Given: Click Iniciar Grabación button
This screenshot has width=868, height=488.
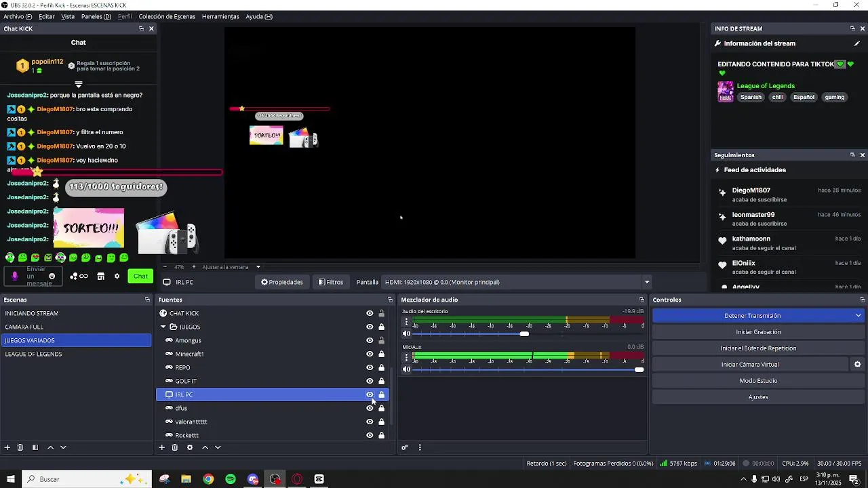Looking at the screenshot, I should point(758,332).
